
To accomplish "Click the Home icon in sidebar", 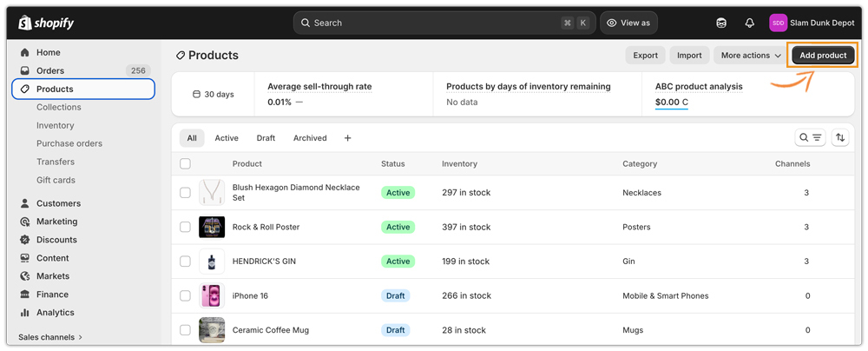I will pos(24,53).
